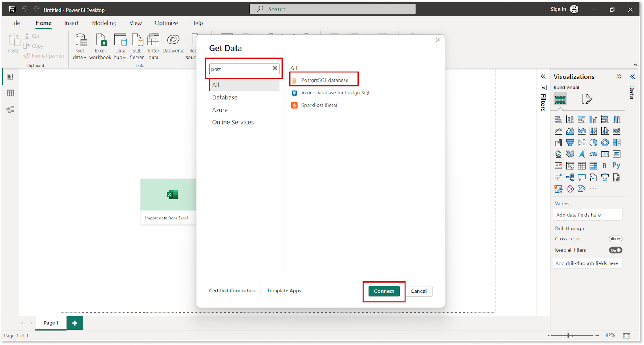Select the treemap visual
Image resolution: width=644 pixels, height=345 pixels.
pos(617,143)
